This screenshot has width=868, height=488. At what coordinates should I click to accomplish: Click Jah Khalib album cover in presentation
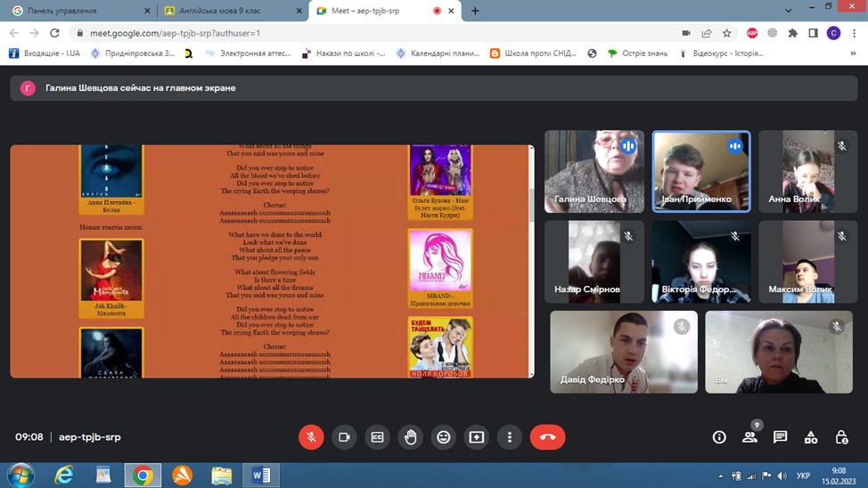click(x=111, y=271)
